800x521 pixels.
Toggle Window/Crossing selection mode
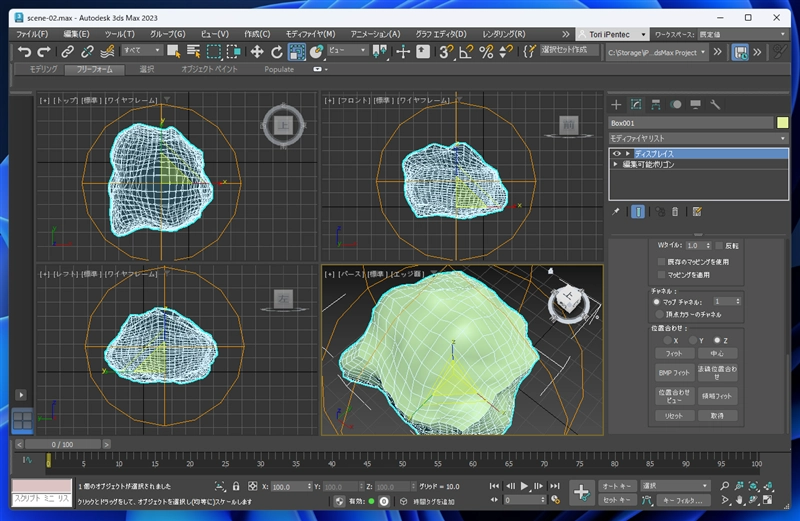pyautogui.click(x=234, y=52)
